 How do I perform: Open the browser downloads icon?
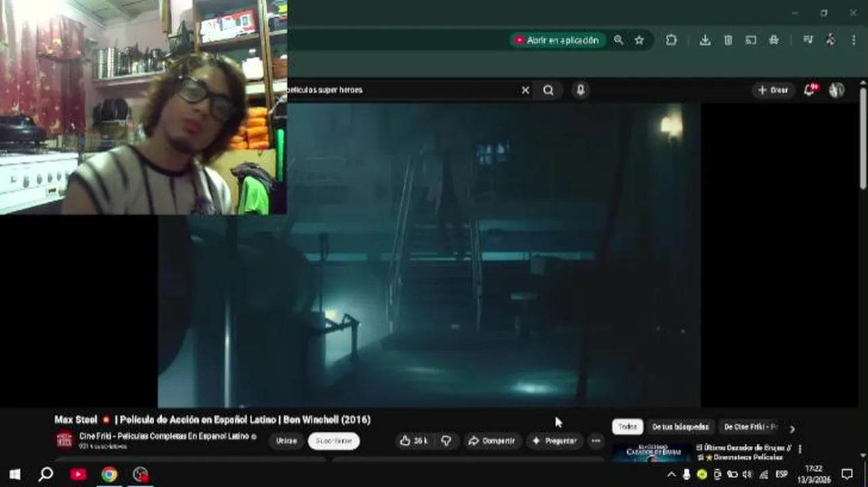(x=705, y=40)
